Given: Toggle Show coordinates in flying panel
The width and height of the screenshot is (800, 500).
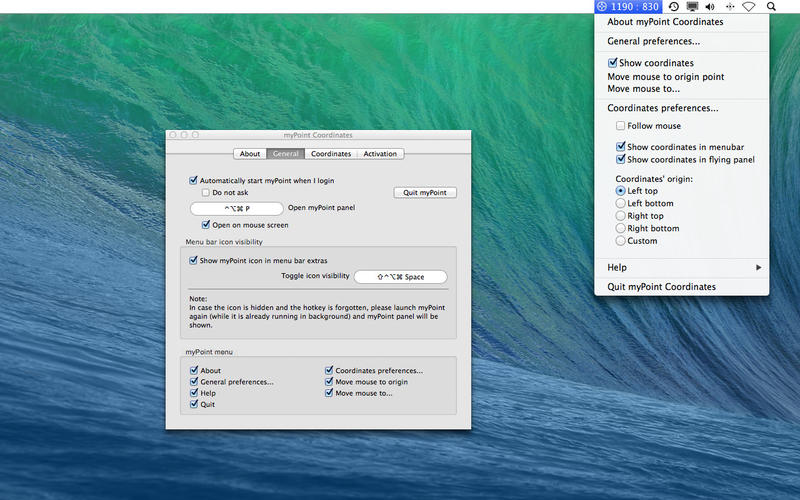Looking at the screenshot, I should click(x=620, y=159).
